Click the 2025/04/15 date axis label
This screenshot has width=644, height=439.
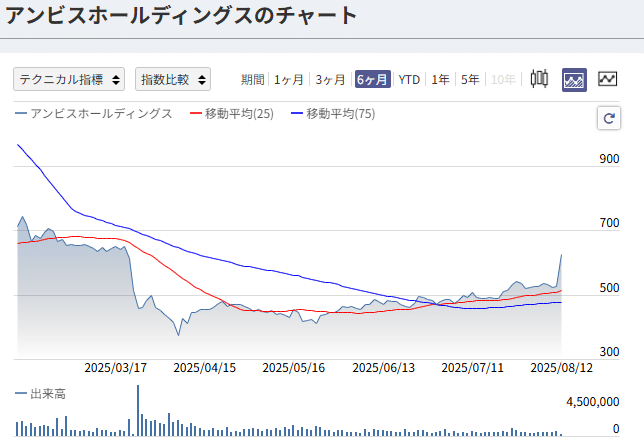pos(205,368)
